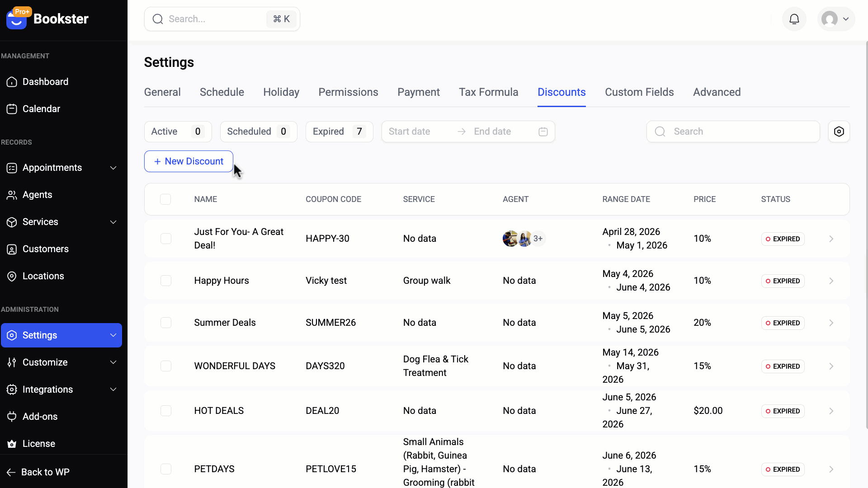Open the notifications bell
The height and width of the screenshot is (488, 868).
click(x=794, y=19)
